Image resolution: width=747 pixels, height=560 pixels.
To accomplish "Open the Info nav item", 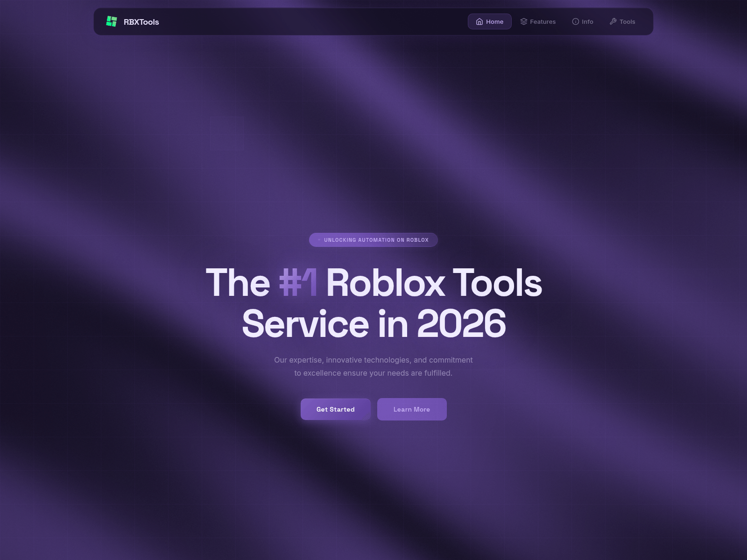I will [583, 21].
